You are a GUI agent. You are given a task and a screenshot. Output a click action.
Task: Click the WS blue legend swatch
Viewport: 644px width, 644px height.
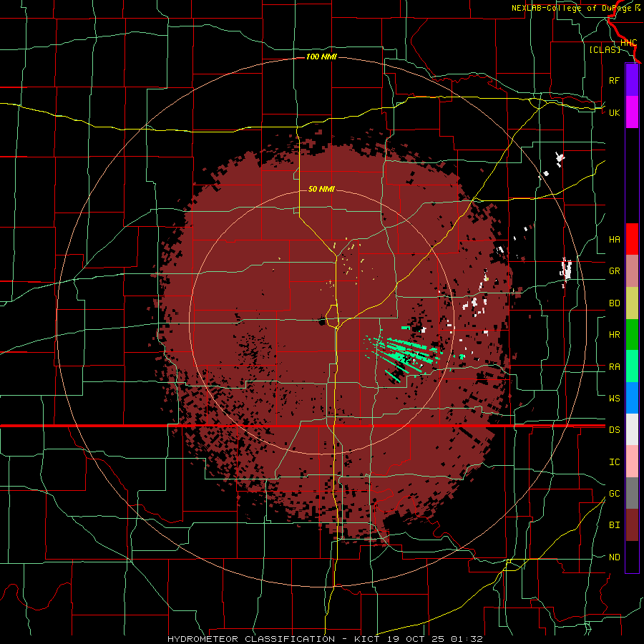point(632,398)
